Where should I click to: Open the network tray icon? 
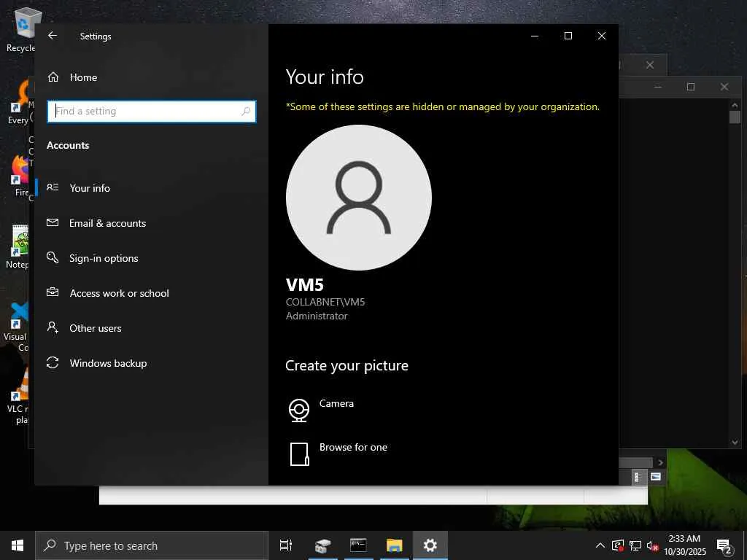[635, 545]
